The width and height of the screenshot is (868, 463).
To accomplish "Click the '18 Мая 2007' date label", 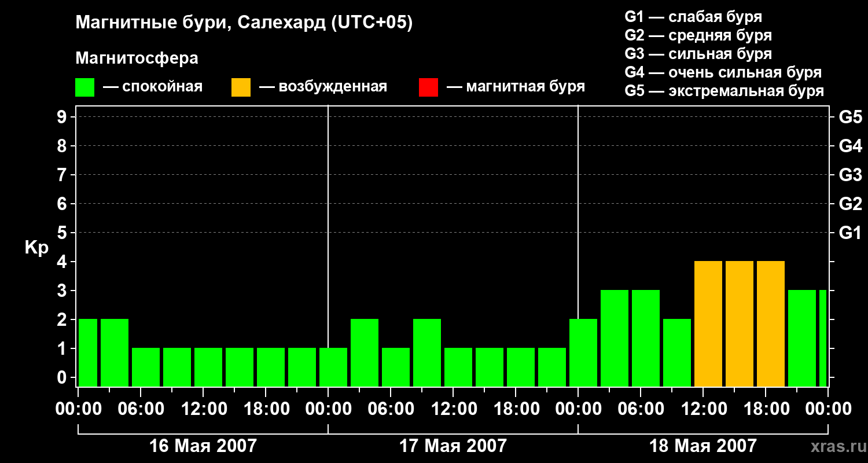I will click(x=703, y=446).
